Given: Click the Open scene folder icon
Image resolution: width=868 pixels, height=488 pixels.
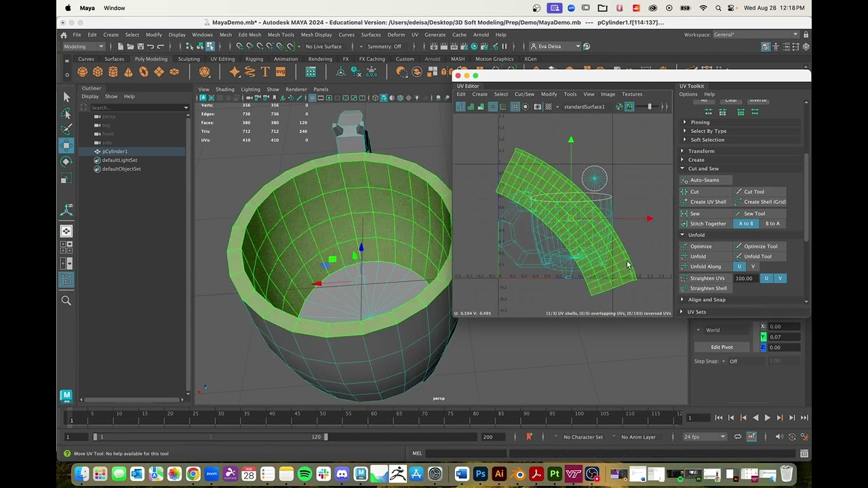Looking at the screenshot, I should [130, 46].
